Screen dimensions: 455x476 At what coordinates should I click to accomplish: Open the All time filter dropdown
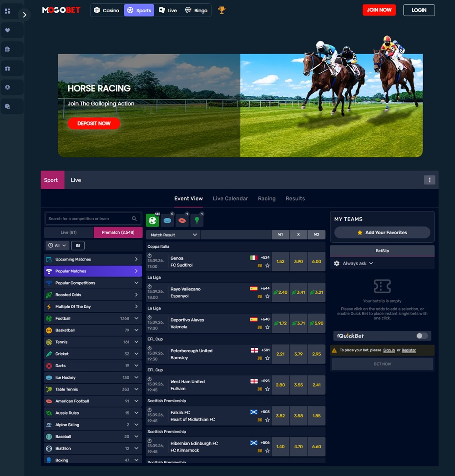tap(57, 246)
